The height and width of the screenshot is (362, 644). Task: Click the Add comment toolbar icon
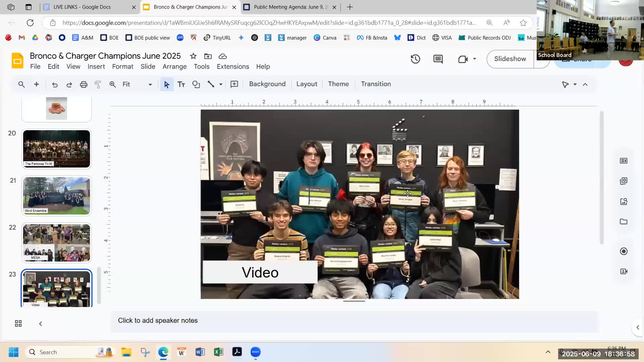tap(234, 84)
